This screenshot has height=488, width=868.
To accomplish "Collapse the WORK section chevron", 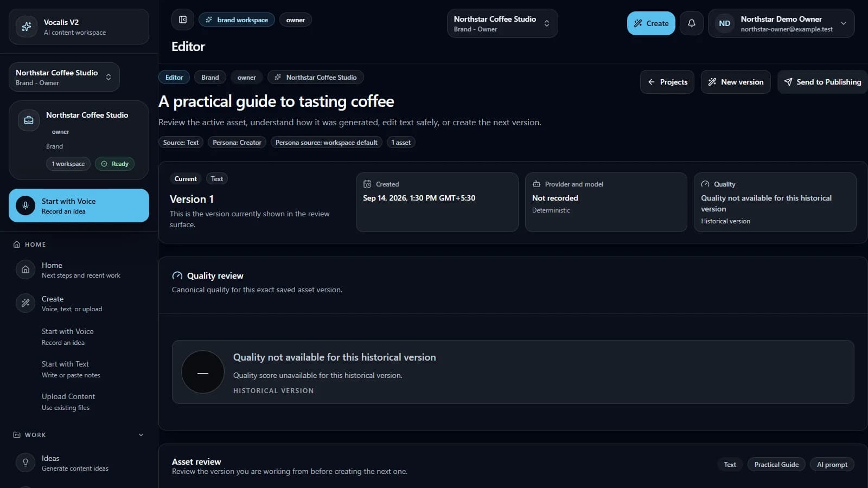I will point(141,435).
